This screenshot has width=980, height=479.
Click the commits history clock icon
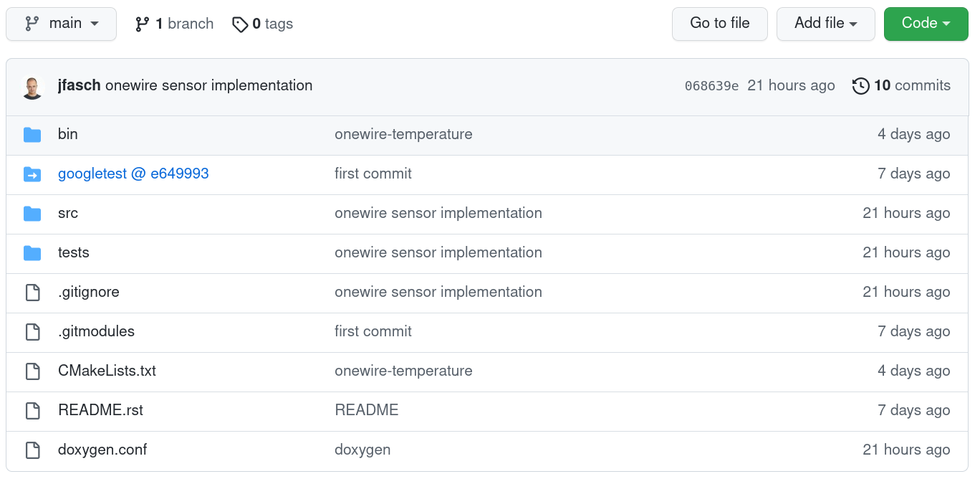click(x=860, y=86)
